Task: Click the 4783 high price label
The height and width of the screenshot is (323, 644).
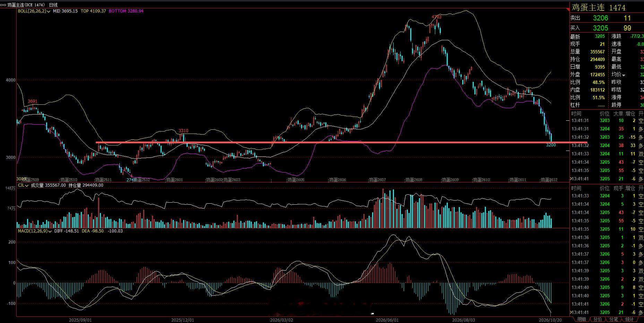Action: click(x=437, y=17)
